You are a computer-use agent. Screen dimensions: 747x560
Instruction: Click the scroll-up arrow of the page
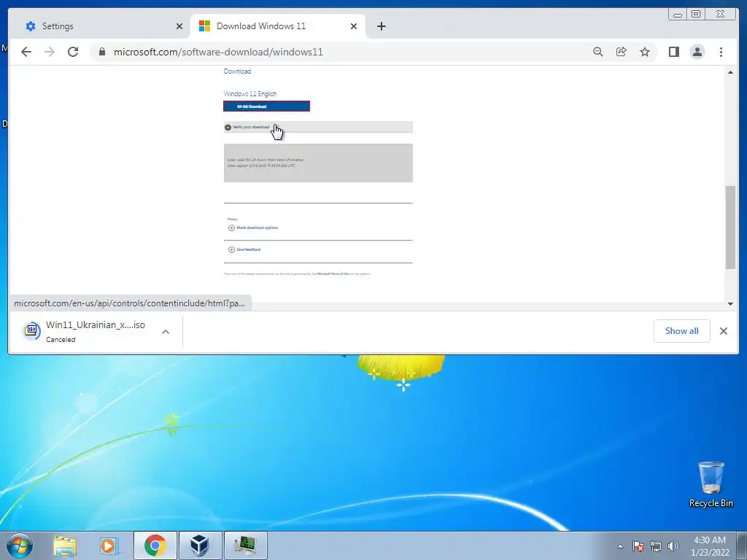[x=730, y=72]
